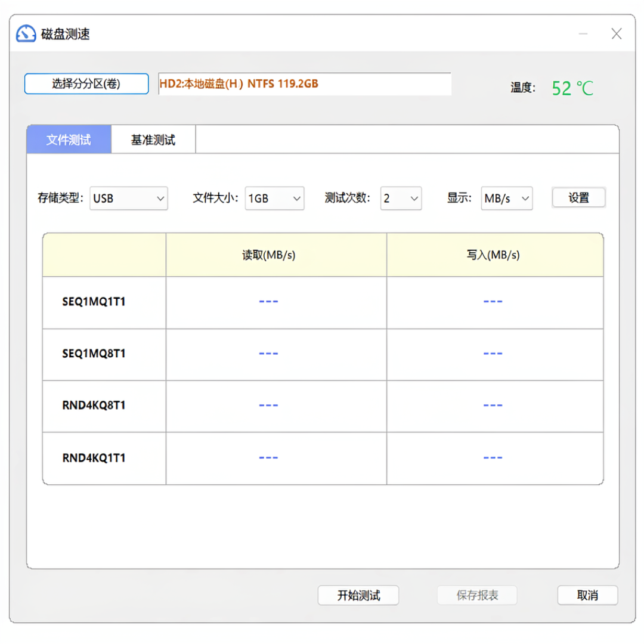The height and width of the screenshot is (644, 644).
Task: Click the 存储类型 label
Action: pyautogui.click(x=60, y=198)
